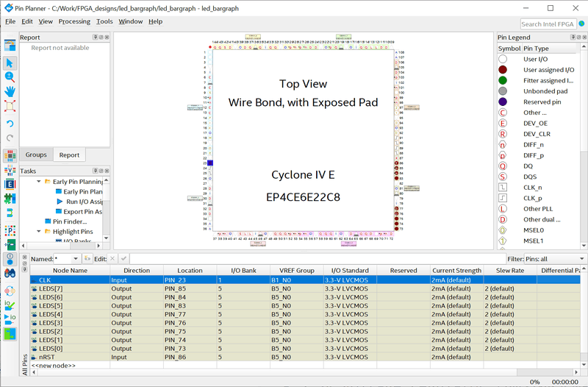Select the vertical All Pins tab

(25, 364)
